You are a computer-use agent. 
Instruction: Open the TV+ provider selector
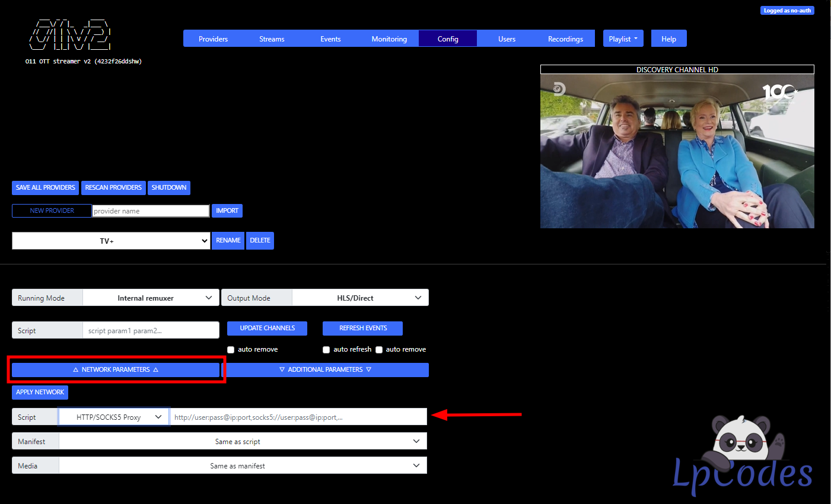pyautogui.click(x=111, y=241)
